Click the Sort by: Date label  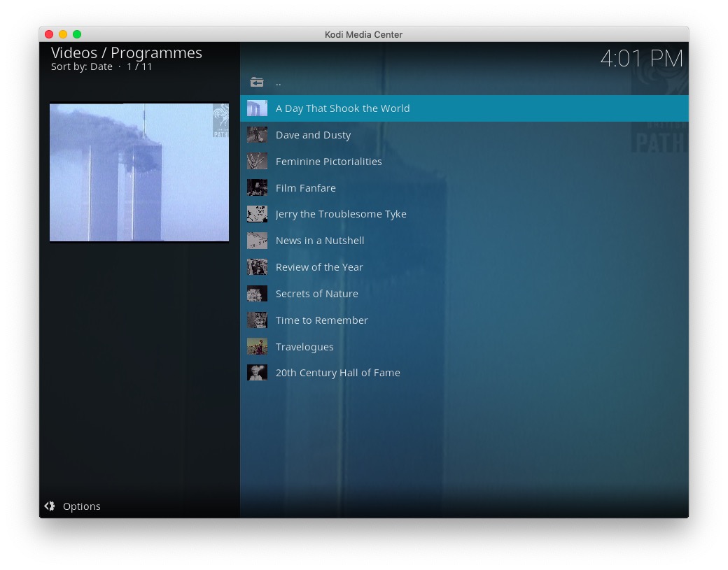(82, 67)
